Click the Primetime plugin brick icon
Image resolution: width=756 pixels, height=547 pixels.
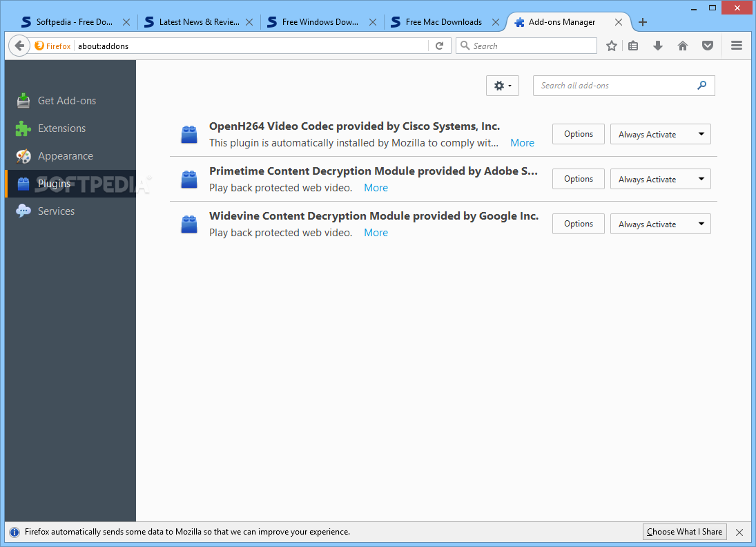[x=189, y=179]
